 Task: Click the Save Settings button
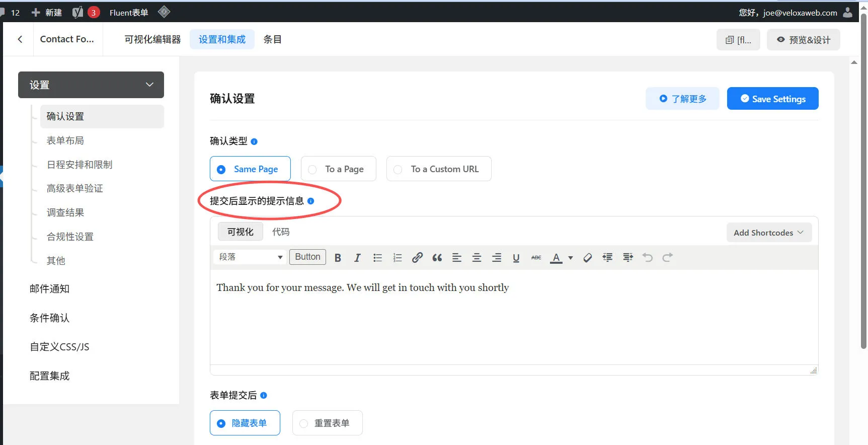(x=772, y=99)
